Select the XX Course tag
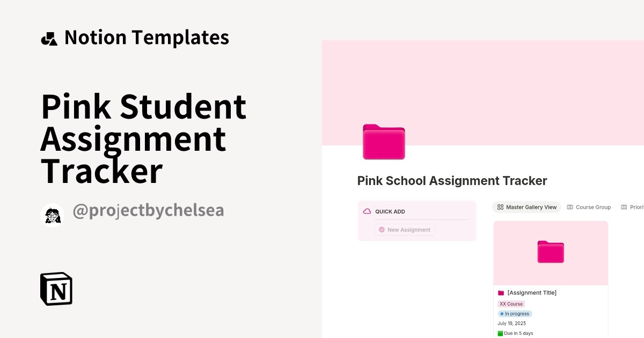 click(x=510, y=304)
